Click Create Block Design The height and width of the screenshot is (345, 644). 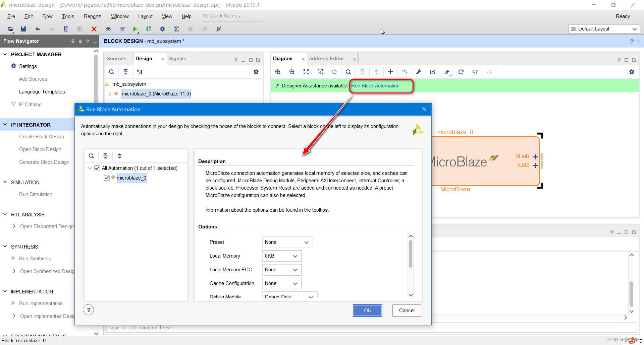pos(42,137)
